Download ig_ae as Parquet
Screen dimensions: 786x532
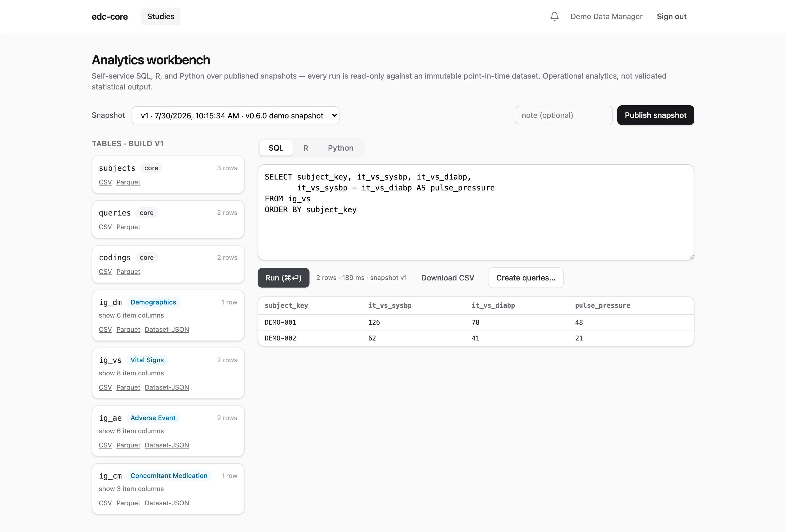[x=128, y=445]
